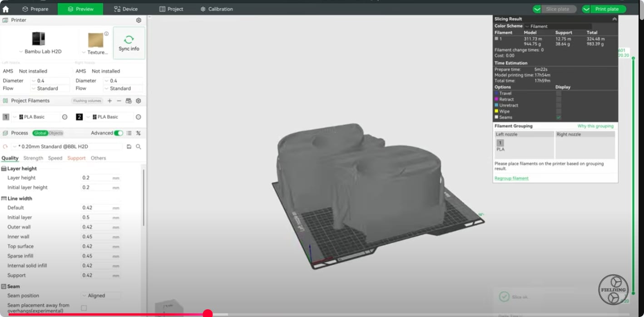Open the parameter list icon next to Advanced

coord(129,133)
